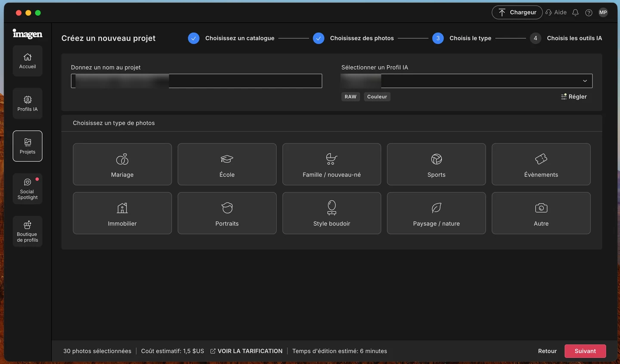
Task: Select Style boudoir photo type
Action: pos(332,213)
